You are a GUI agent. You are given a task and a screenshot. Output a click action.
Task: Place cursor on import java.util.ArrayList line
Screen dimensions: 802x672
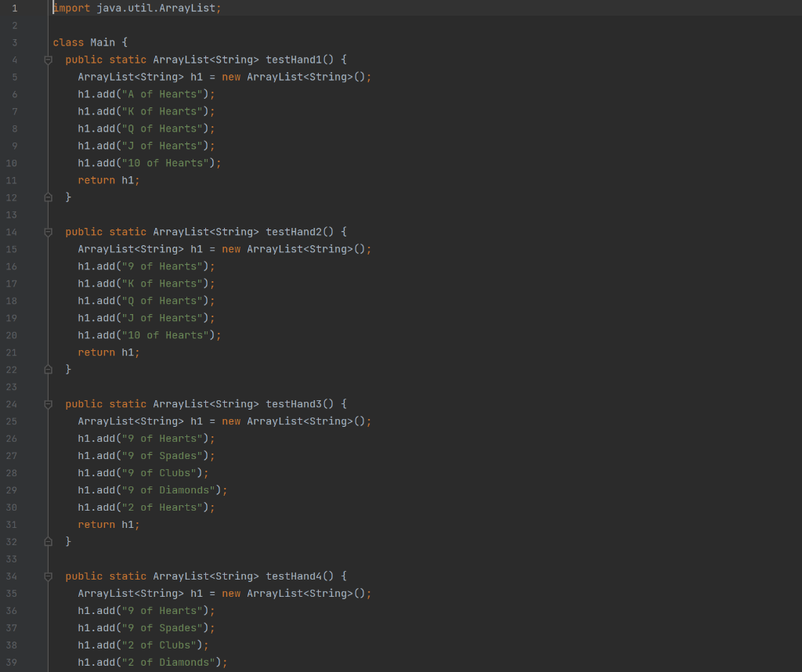click(137, 8)
